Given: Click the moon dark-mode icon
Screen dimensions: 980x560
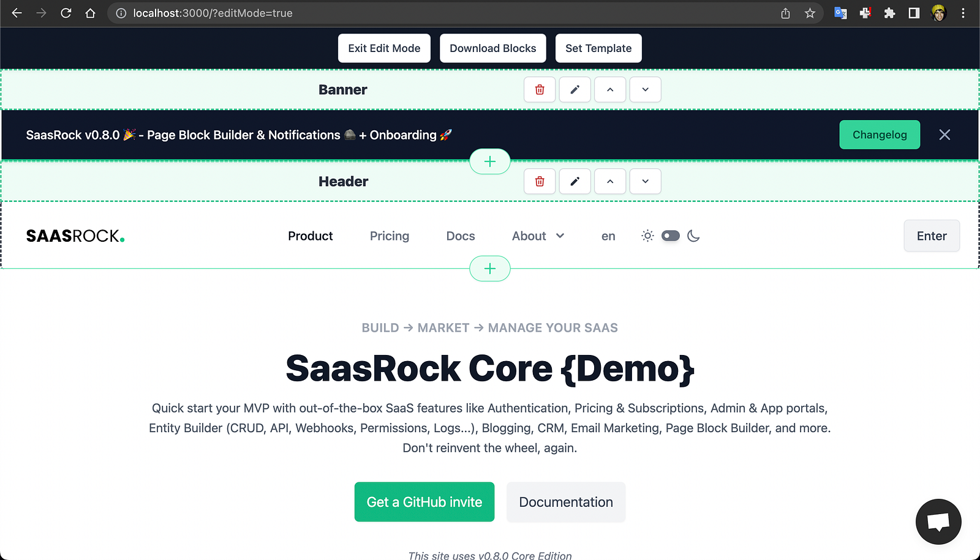Looking at the screenshot, I should pyautogui.click(x=693, y=236).
